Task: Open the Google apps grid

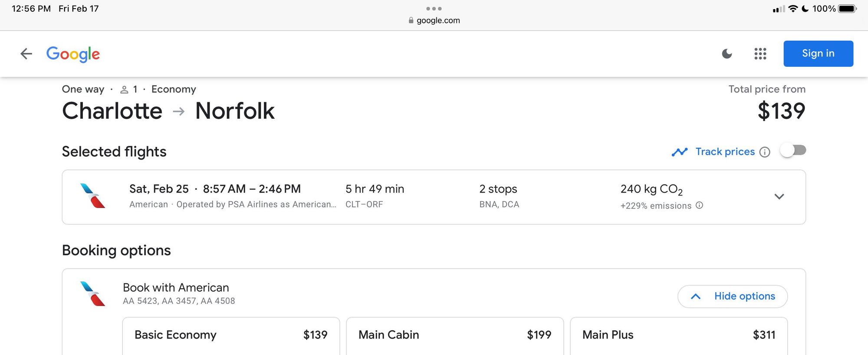Action: coord(760,54)
